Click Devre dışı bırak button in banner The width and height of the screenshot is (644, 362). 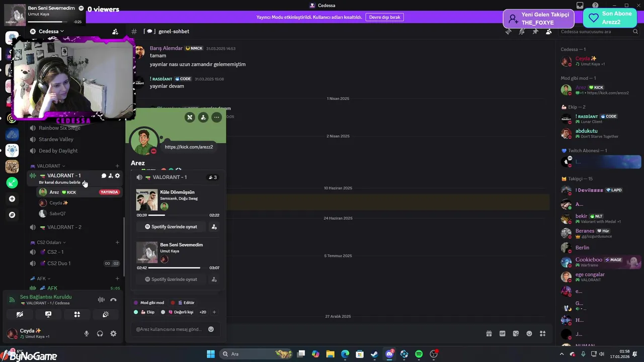[384, 17]
